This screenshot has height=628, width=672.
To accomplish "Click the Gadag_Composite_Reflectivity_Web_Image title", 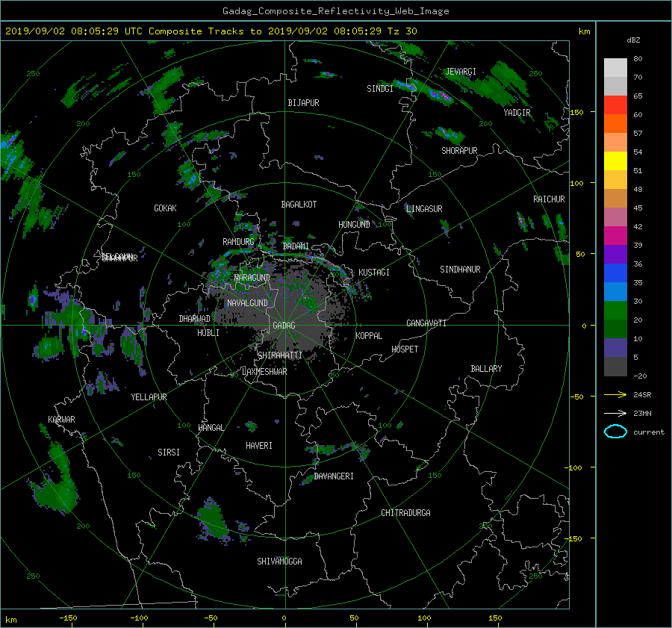I will click(x=335, y=11).
